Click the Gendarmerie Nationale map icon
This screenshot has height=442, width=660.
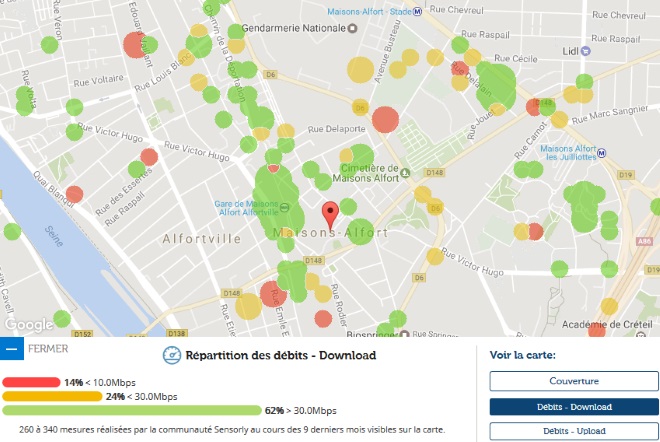point(351,28)
